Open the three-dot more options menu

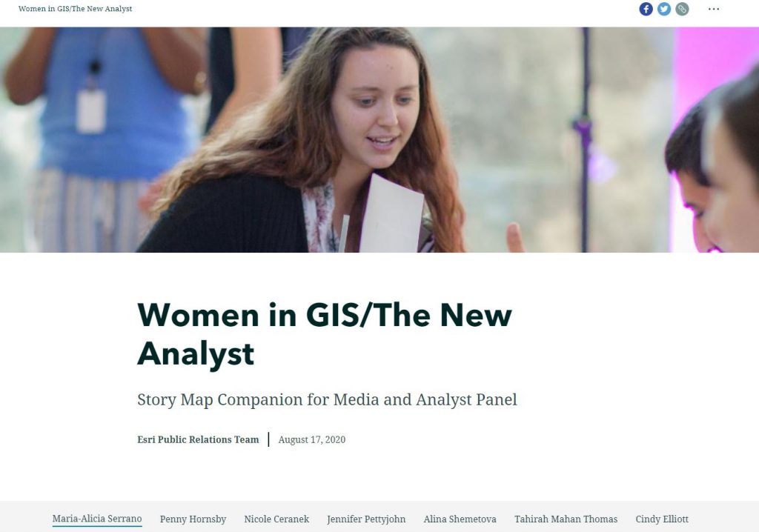[714, 9]
